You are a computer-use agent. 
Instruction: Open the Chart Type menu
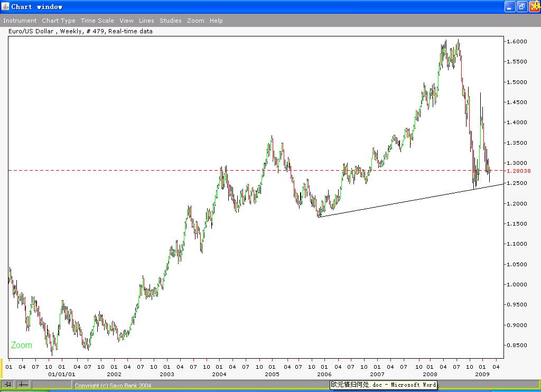pyautogui.click(x=58, y=21)
